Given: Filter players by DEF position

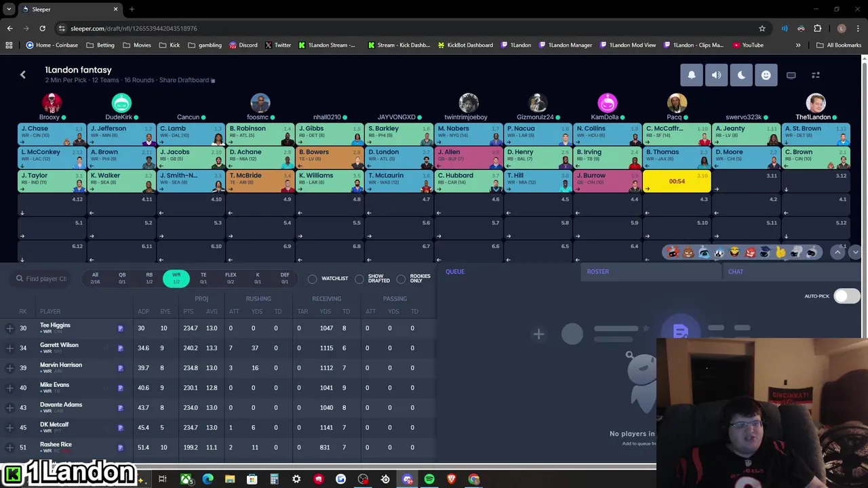Looking at the screenshot, I should 285,278.
